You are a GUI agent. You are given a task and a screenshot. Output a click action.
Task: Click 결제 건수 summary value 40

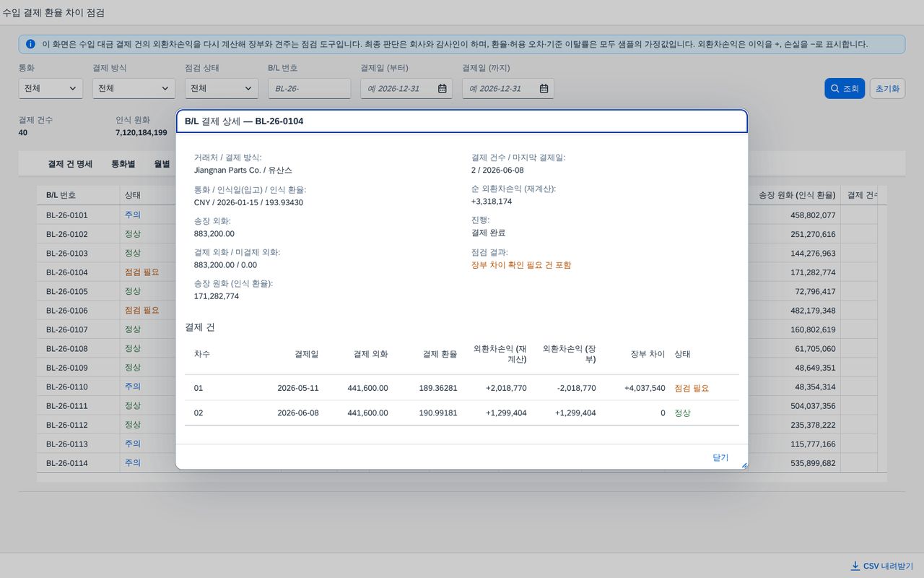point(23,133)
